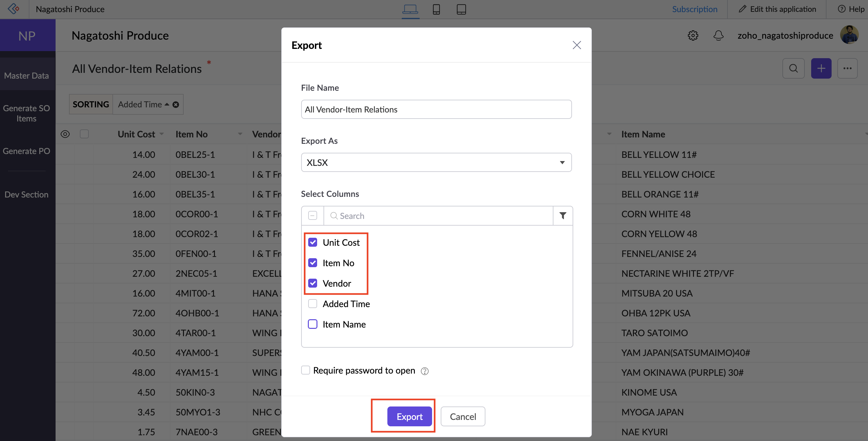Screen dimensions: 868x441
Task: Switch to tablet preview device icon
Action: click(461, 9)
